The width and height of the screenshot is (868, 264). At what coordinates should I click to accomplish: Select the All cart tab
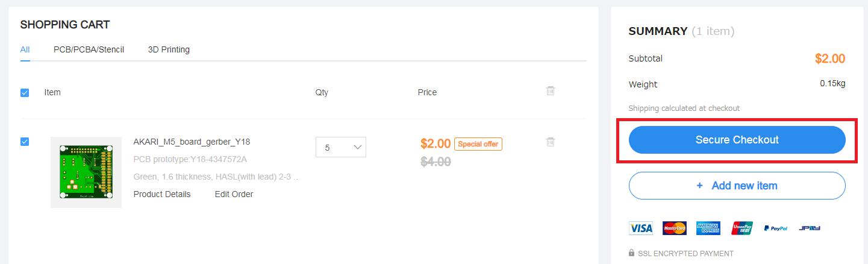coord(25,49)
